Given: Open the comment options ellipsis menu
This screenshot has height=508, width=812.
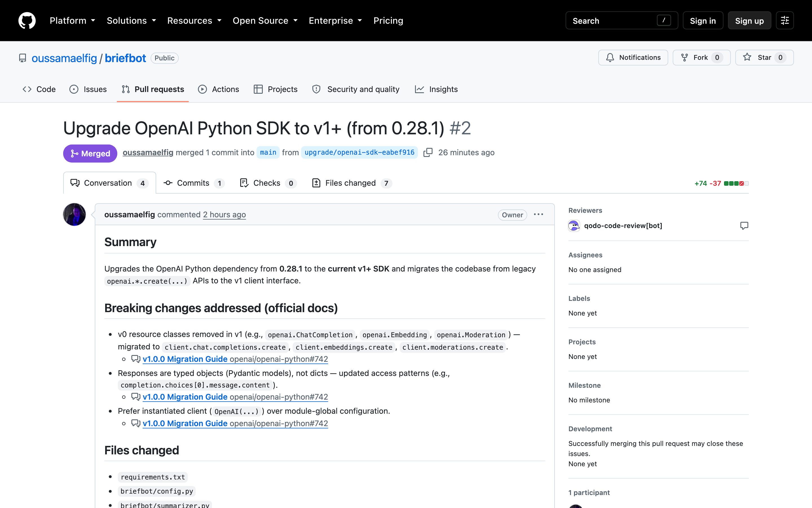Looking at the screenshot, I should click(x=538, y=214).
